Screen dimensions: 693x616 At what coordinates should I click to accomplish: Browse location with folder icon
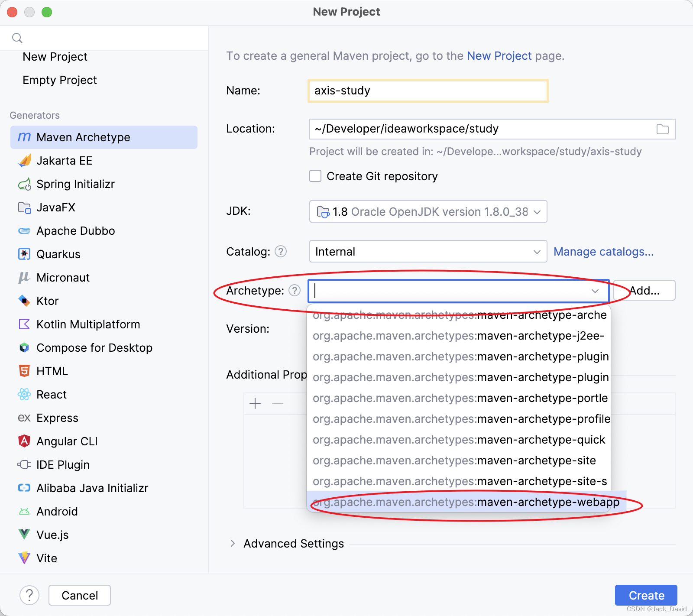click(662, 129)
